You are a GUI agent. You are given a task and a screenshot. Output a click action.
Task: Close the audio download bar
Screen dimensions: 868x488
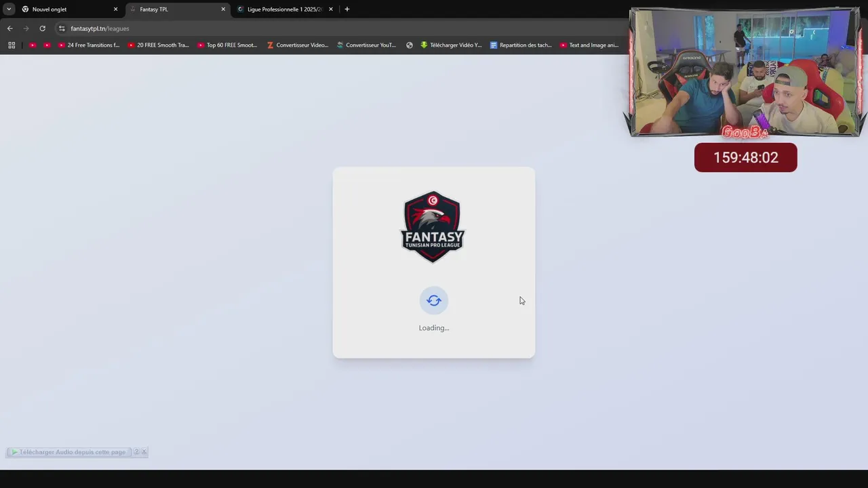(x=144, y=452)
